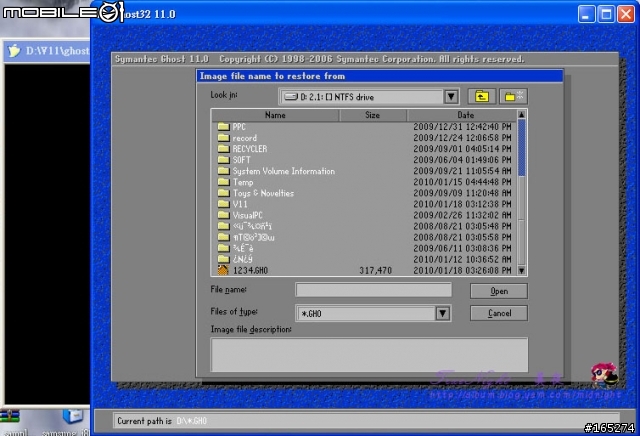
Task: Click the System Volume Information folder icon
Action: click(x=223, y=171)
